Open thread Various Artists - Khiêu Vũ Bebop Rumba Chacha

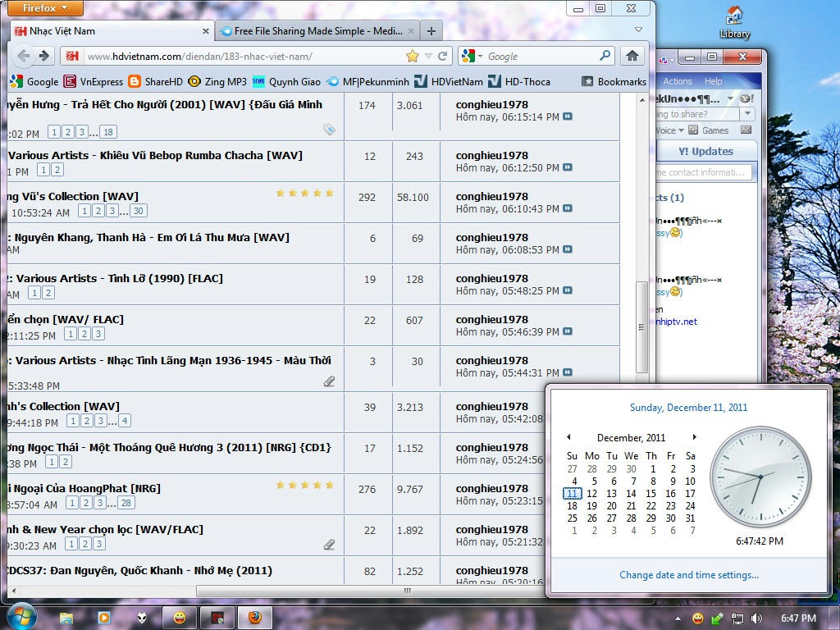pos(155,155)
